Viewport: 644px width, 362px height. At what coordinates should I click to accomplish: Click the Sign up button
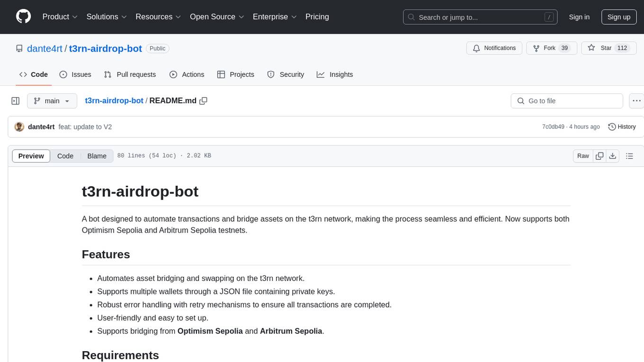619,17
